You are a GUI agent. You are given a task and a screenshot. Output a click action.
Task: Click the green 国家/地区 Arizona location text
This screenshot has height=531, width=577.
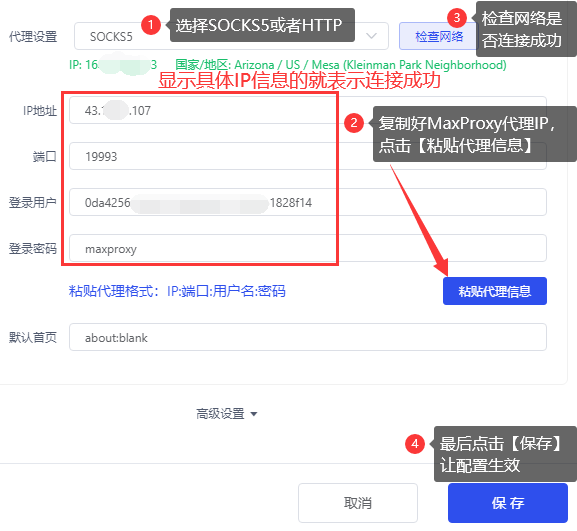pyautogui.click(x=341, y=65)
